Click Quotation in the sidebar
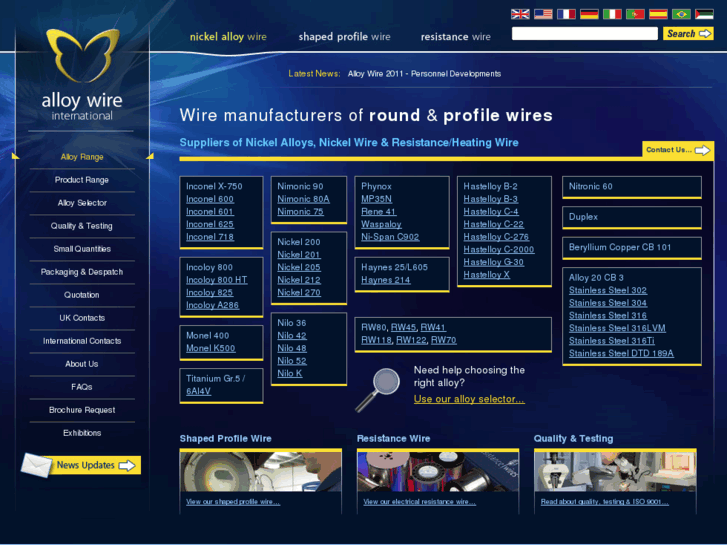Screen dimensions: 727x545 [x=82, y=295]
